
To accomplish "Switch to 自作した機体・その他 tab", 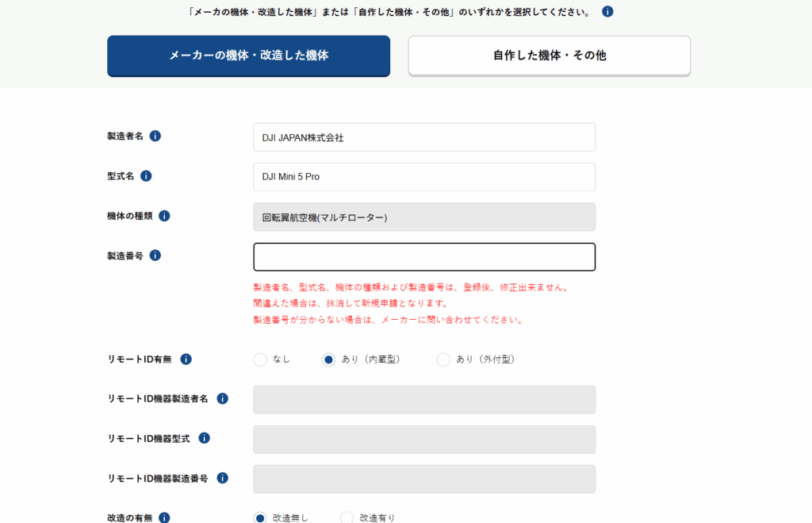I will coord(549,56).
